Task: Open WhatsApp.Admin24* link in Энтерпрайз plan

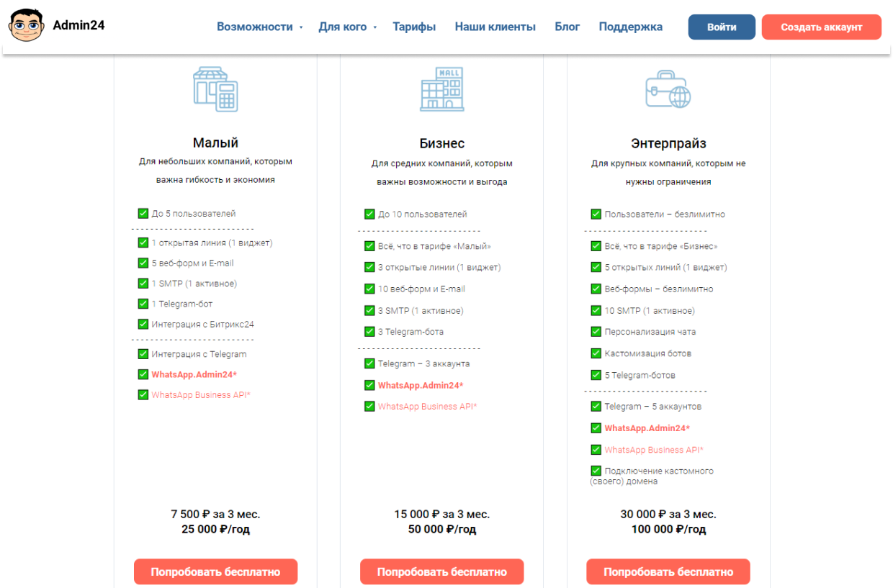Action: (647, 428)
